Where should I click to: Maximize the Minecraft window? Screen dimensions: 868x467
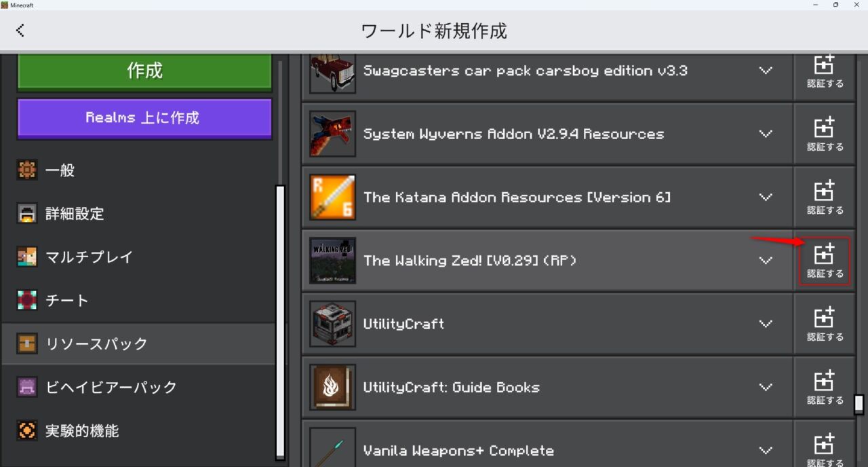pos(835,5)
